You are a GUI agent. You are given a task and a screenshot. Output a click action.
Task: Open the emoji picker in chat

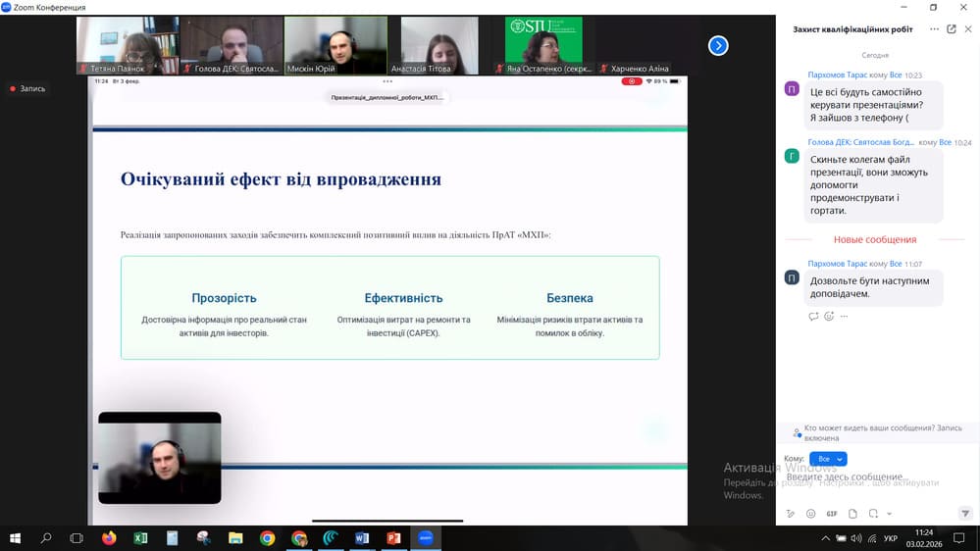click(810, 514)
